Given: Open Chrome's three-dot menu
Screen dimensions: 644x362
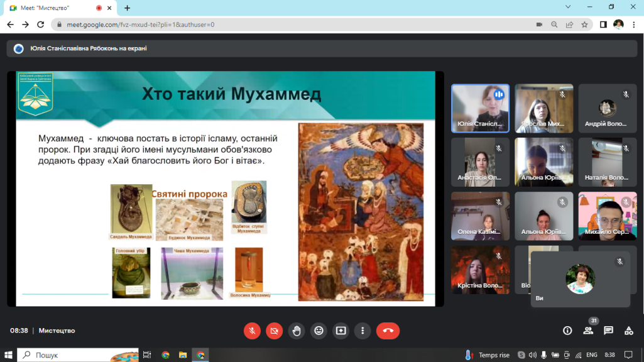Looking at the screenshot, I should [633, 25].
